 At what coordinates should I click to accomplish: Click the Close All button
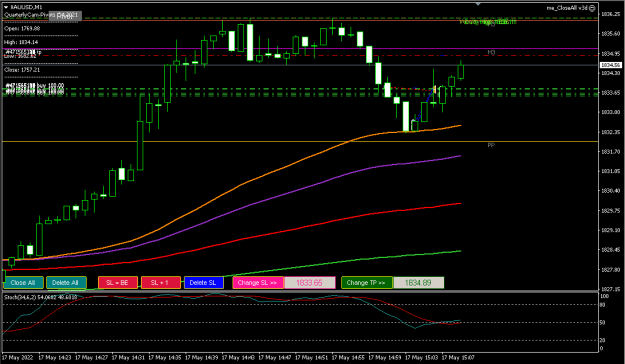(x=23, y=283)
